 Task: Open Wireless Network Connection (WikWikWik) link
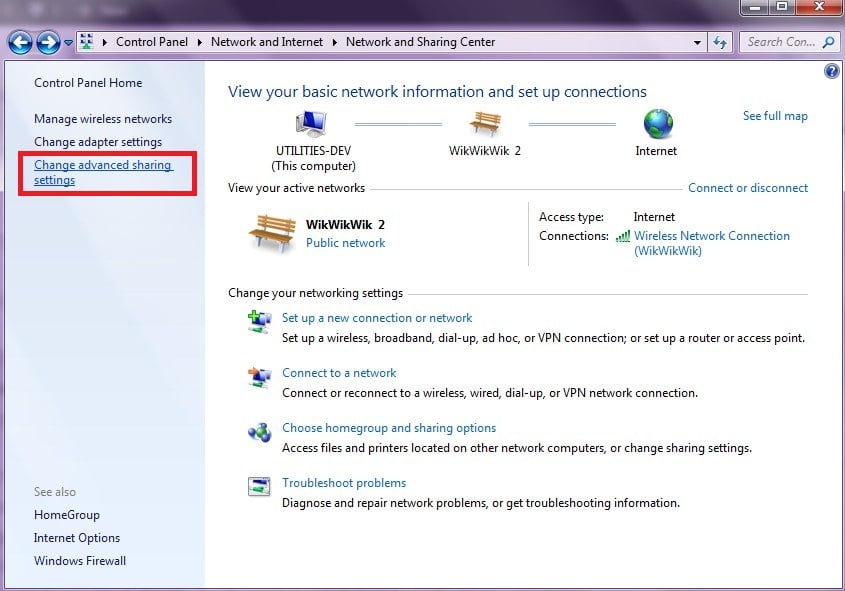coord(711,243)
